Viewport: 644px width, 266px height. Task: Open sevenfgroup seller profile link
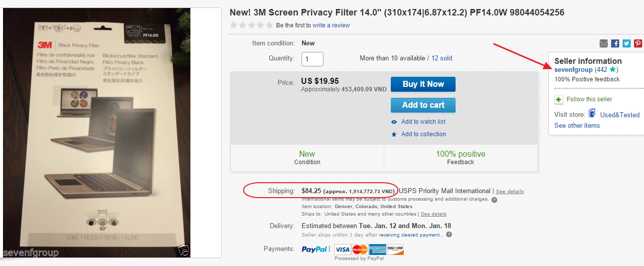click(x=573, y=69)
